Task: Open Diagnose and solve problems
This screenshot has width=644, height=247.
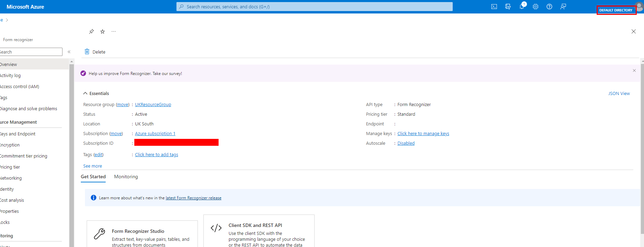Action: 35,108
